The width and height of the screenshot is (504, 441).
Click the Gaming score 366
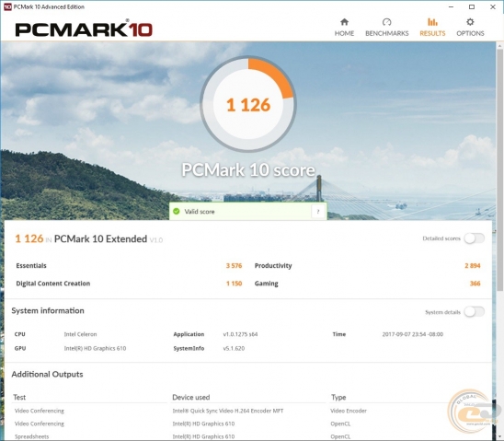(475, 284)
